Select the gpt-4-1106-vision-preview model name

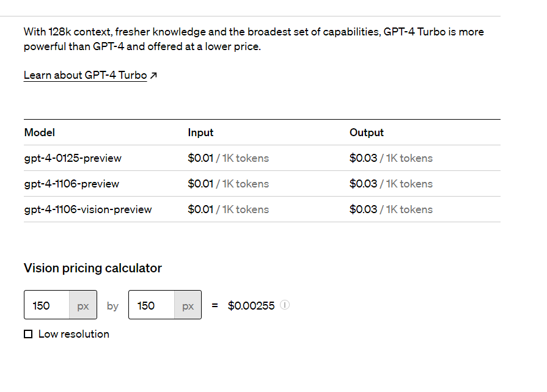pos(88,209)
